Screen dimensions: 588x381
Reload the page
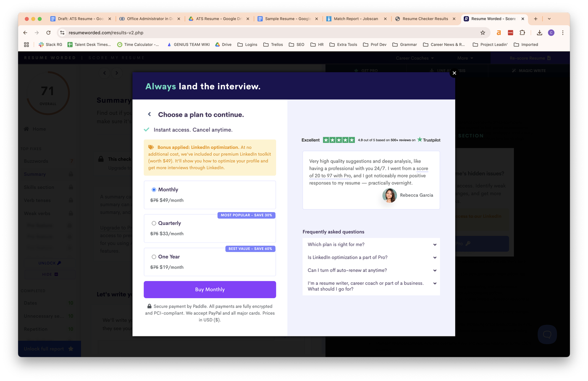point(48,33)
